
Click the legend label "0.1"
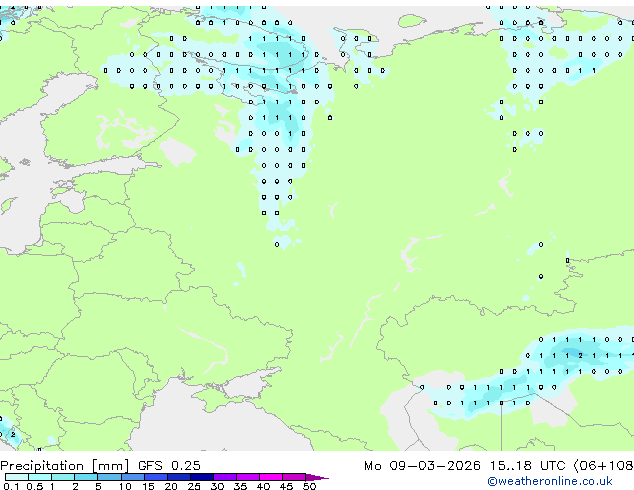[x=11, y=486]
